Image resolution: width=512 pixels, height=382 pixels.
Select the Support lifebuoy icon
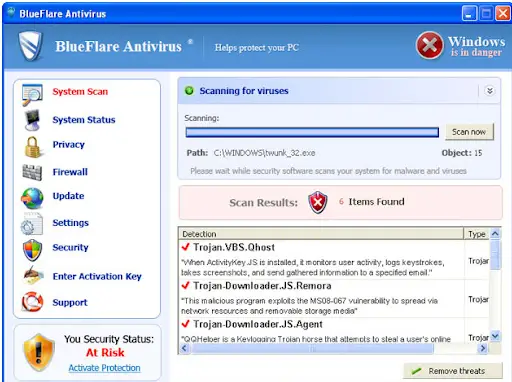(x=32, y=301)
